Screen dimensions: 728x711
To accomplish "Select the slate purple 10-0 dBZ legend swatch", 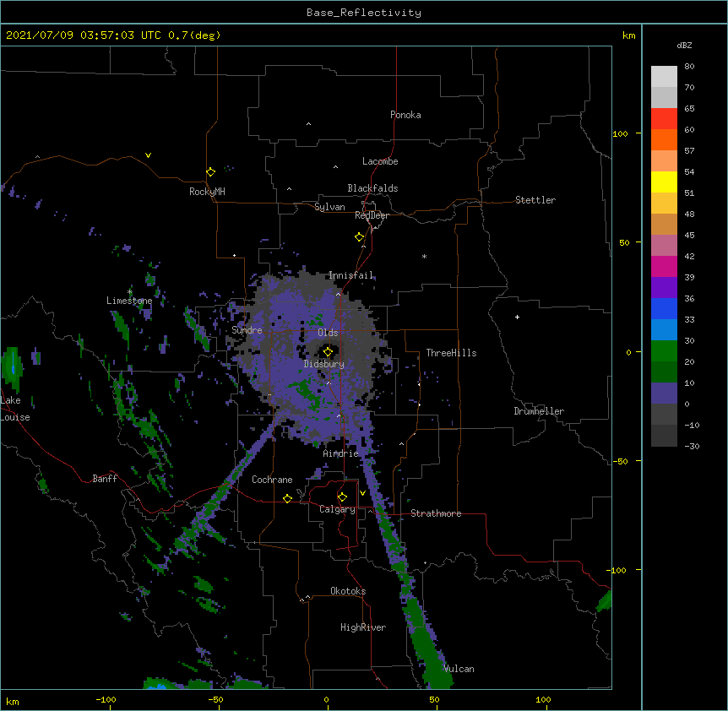I will 664,393.
